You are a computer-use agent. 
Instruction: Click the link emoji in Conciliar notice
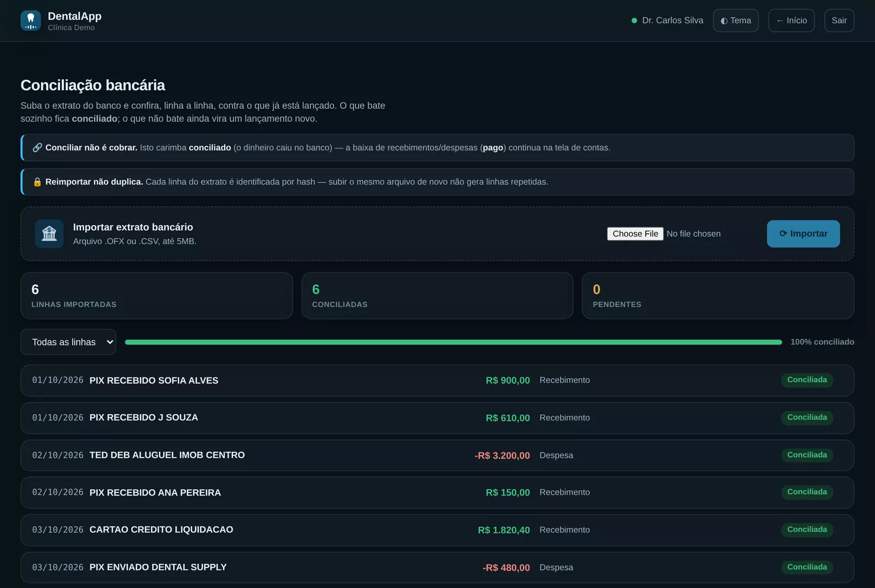37,148
